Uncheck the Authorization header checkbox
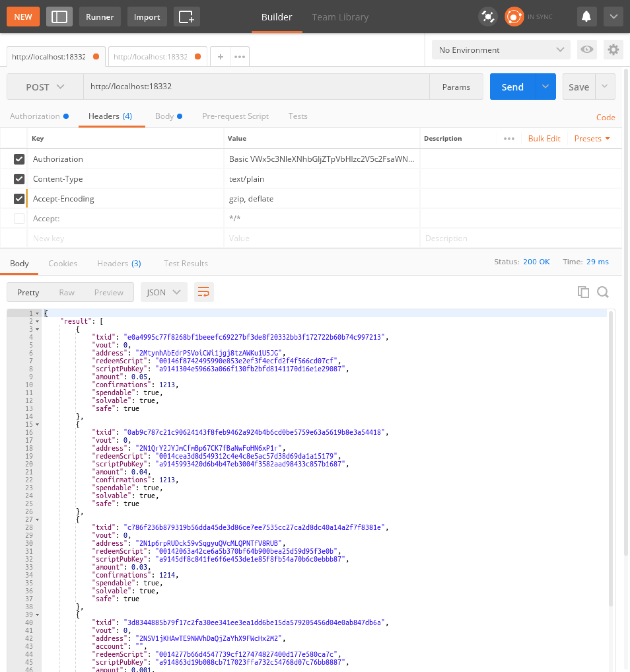The width and height of the screenshot is (630, 672). 19,159
